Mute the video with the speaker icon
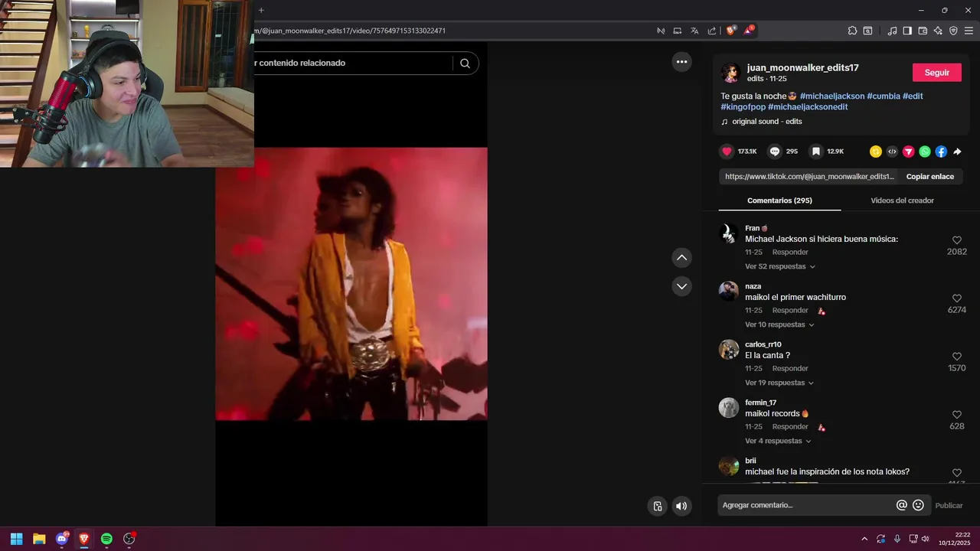The image size is (980, 551). (681, 506)
